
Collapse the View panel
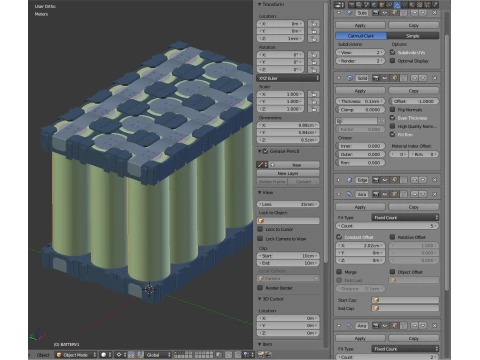point(260,193)
